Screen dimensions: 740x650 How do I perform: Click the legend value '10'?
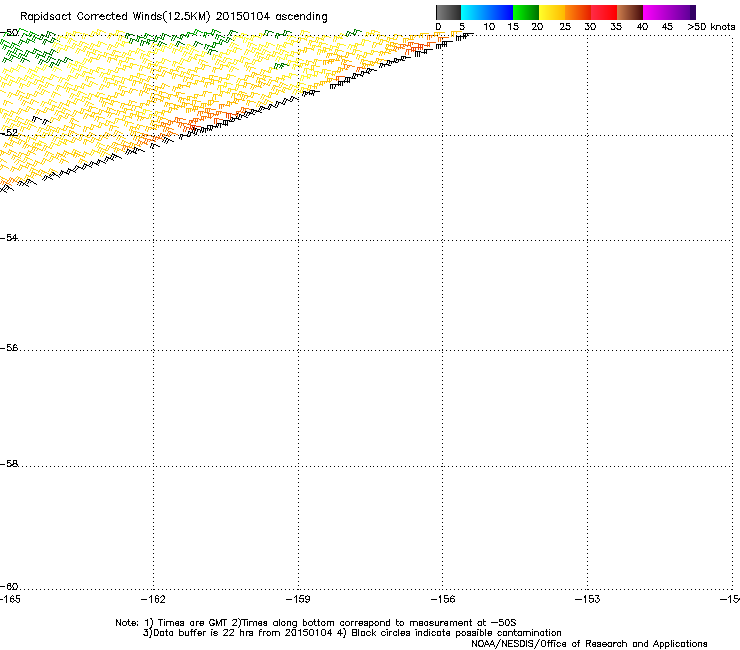pos(489,27)
